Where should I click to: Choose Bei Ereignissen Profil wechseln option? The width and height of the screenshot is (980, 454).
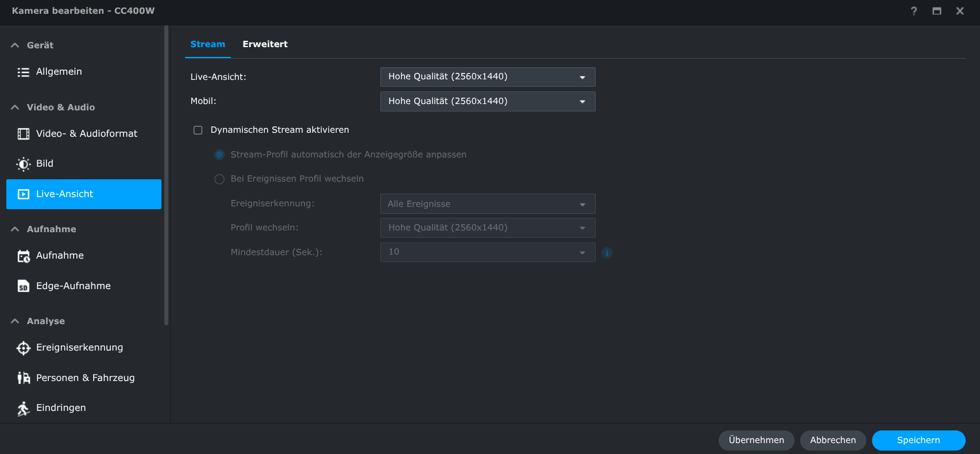219,179
